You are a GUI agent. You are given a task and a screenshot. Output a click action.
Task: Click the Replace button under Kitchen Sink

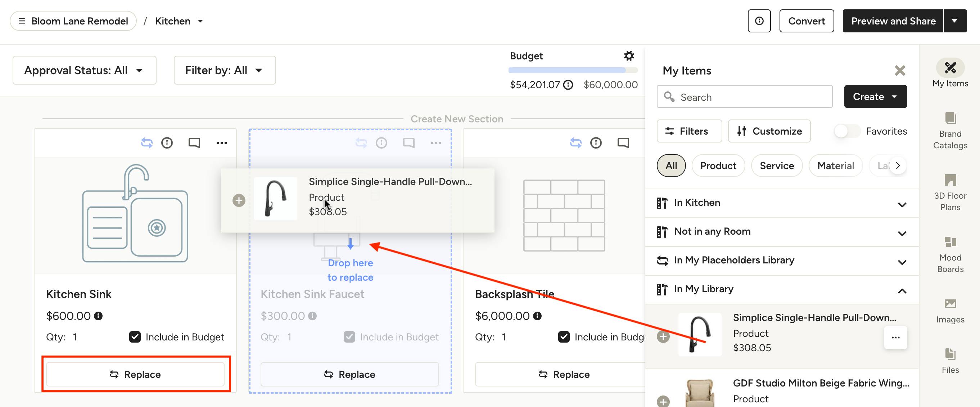click(135, 374)
